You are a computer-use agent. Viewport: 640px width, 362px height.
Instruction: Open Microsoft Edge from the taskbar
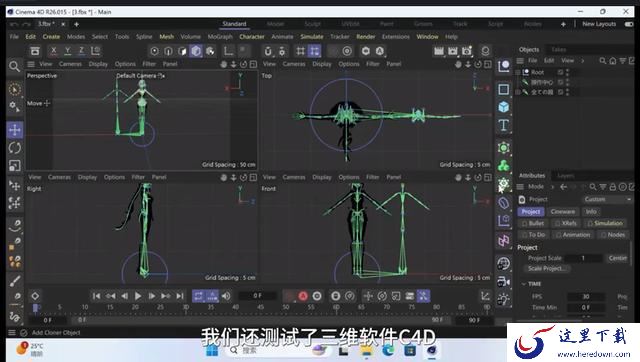pyautogui.click(x=388, y=351)
